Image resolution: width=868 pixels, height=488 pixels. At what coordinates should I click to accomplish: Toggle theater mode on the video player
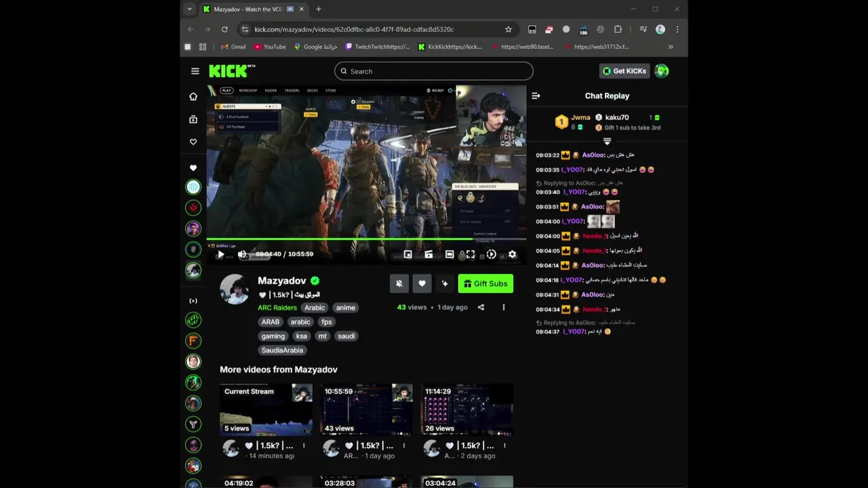pyautogui.click(x=450, y=254)
